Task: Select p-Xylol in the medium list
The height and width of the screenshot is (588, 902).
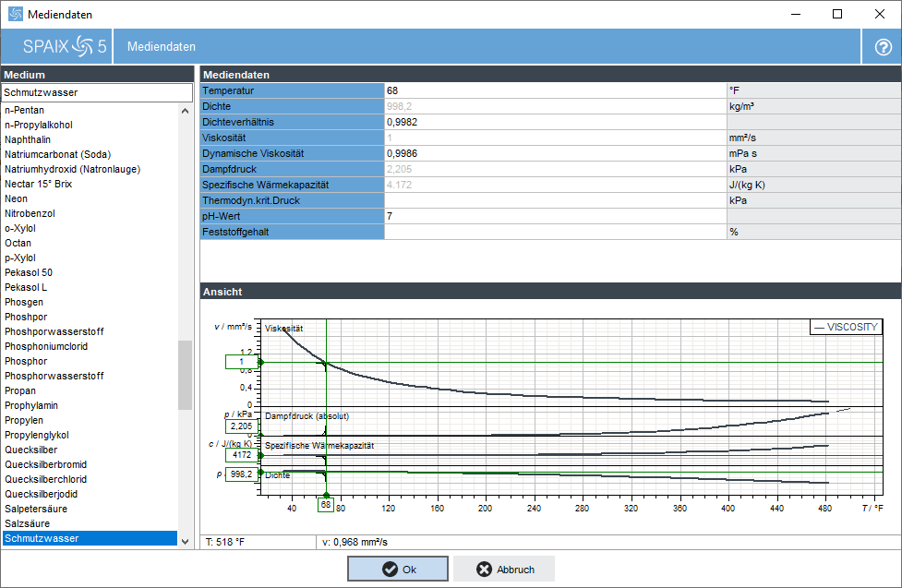Action: coord(20,258)
